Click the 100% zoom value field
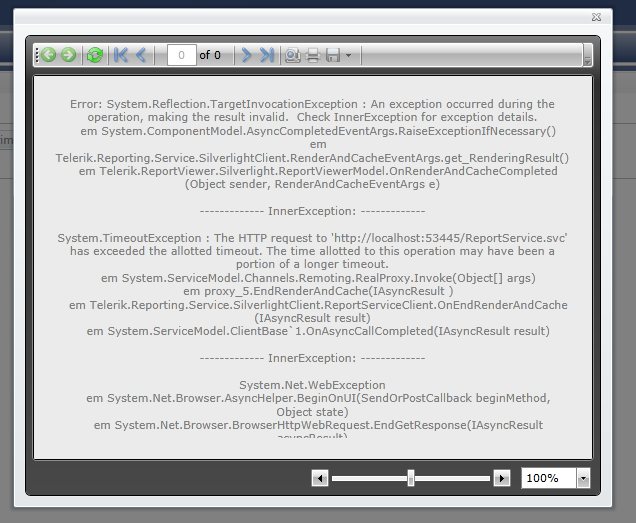Viewport: 636px width, 523px height. 549,478
